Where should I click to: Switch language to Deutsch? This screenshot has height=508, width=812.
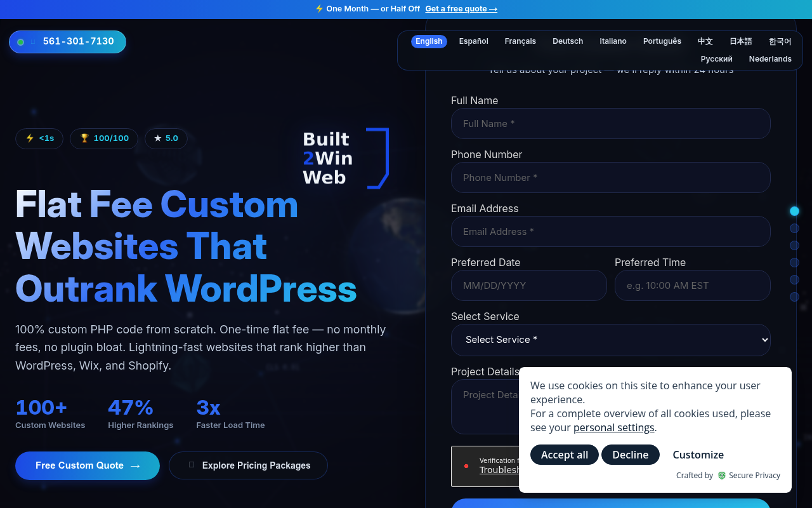click(x=568, y=41)
